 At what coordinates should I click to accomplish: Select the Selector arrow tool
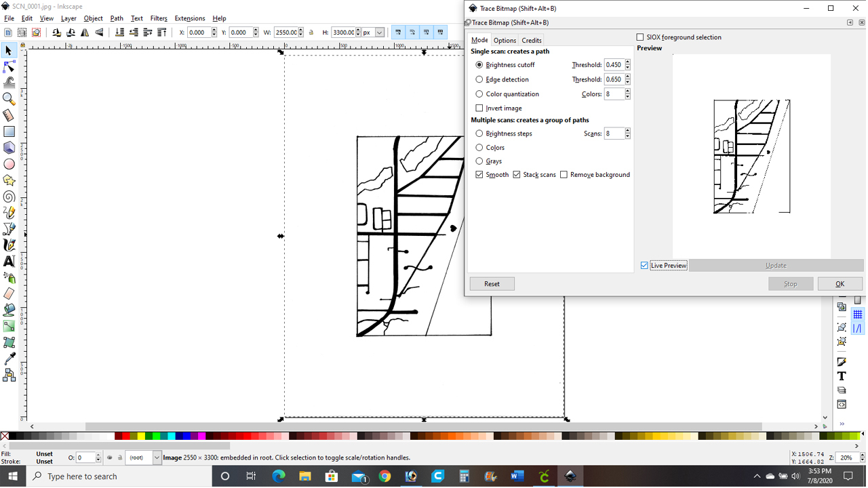click(9, 51)
